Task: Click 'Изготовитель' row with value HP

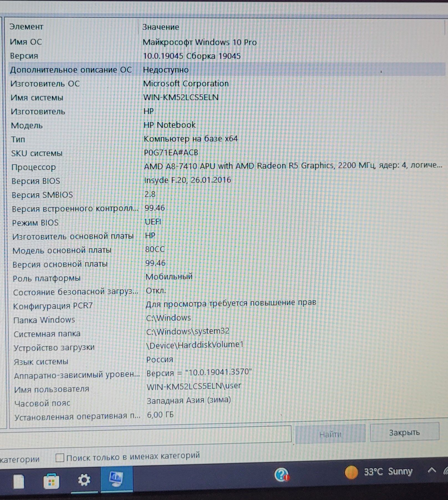Action: (x=227, y=111)
